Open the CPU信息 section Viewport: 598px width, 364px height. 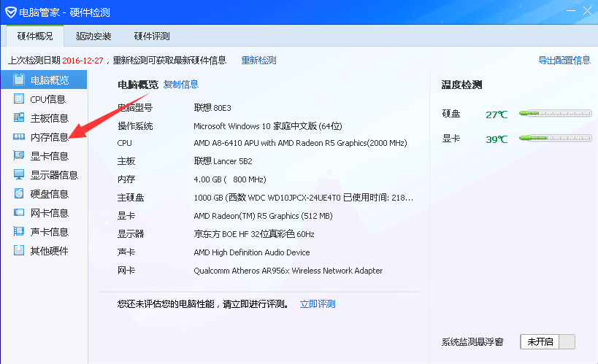click(x=44, y=99)
